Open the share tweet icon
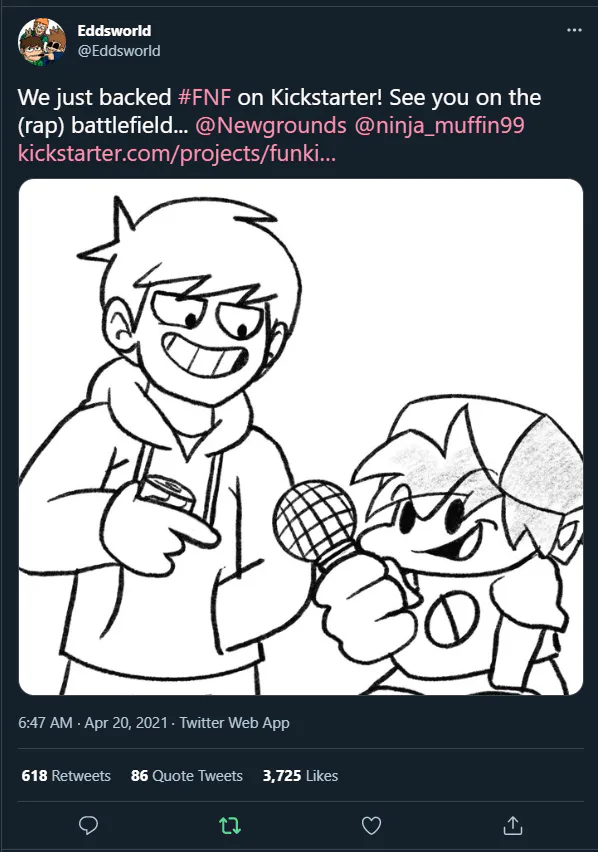Viewport: 598px width, 852px height. point(513,825)
